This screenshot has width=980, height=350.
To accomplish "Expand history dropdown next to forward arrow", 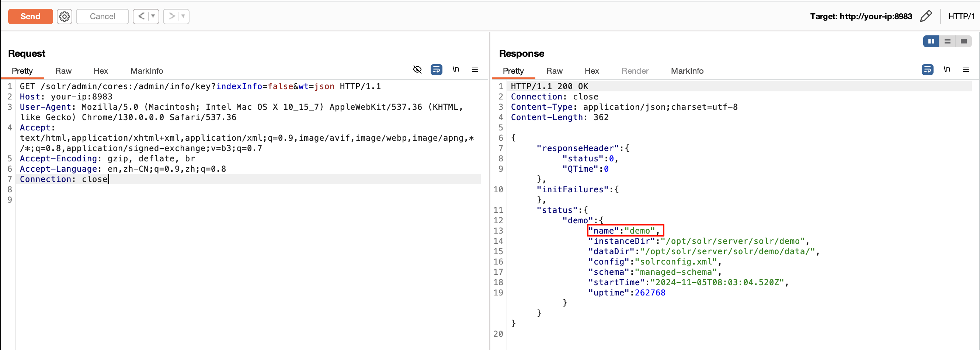I will click(183, 16).
